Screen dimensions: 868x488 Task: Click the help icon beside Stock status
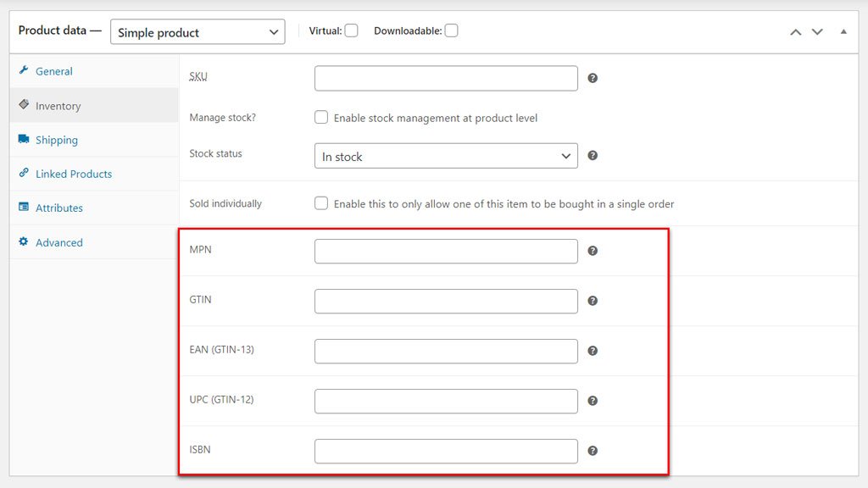point(593,156)
